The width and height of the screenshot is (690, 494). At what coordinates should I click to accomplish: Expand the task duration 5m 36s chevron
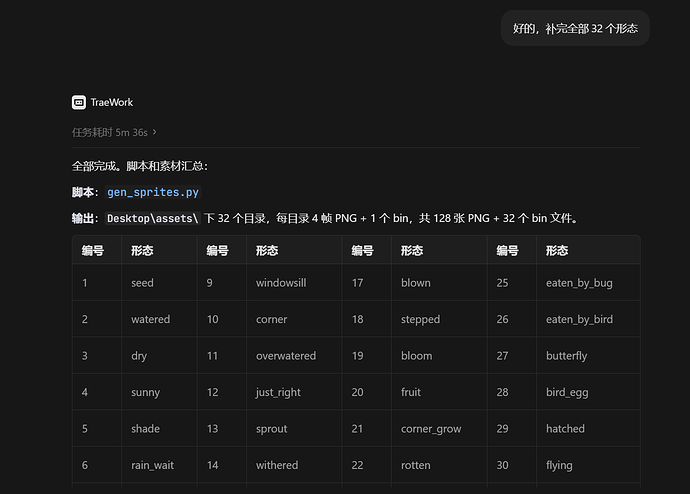[154, 132]
